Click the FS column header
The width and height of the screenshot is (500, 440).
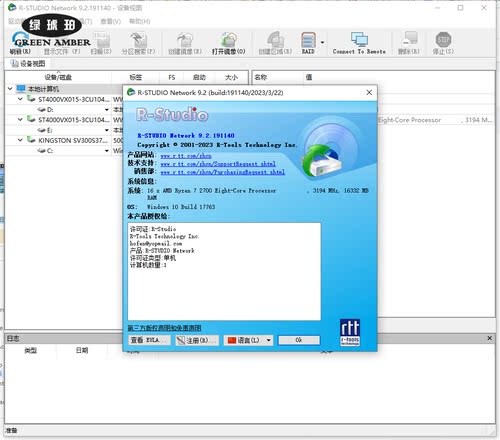172,77
